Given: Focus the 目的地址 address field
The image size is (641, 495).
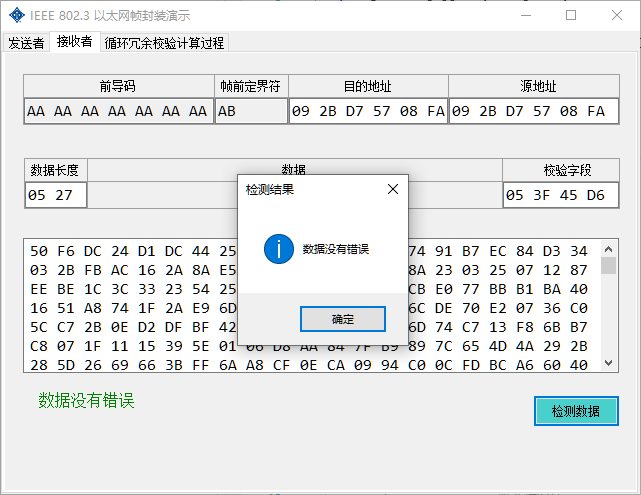Looking at the screenshot, I should click(367, 111).
